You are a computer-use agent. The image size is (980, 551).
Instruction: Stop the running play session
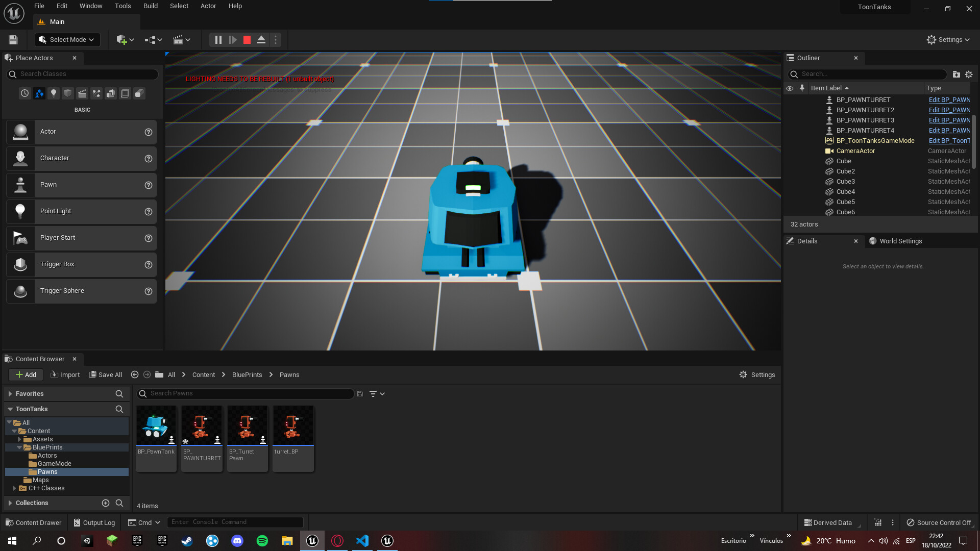coord(247,40)
